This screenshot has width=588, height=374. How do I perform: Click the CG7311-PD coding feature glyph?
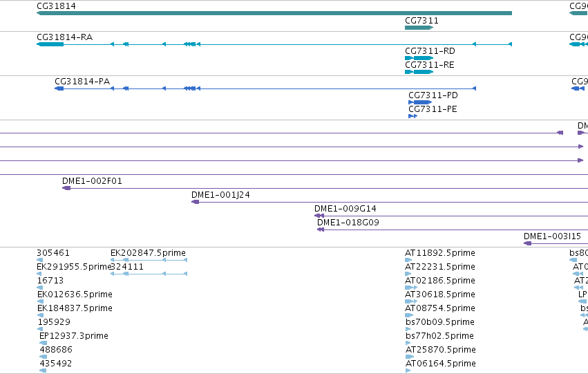[420, 102]
